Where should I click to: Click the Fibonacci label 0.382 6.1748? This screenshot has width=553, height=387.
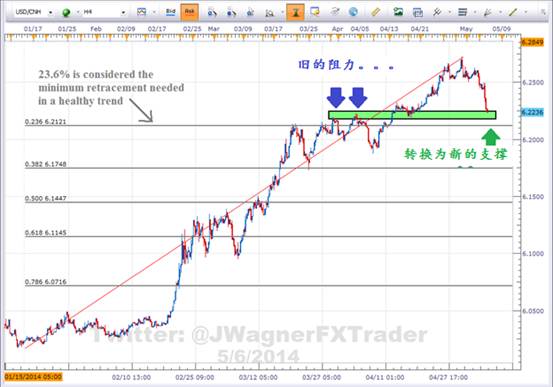pyautogui.click(x=45, y=164)
